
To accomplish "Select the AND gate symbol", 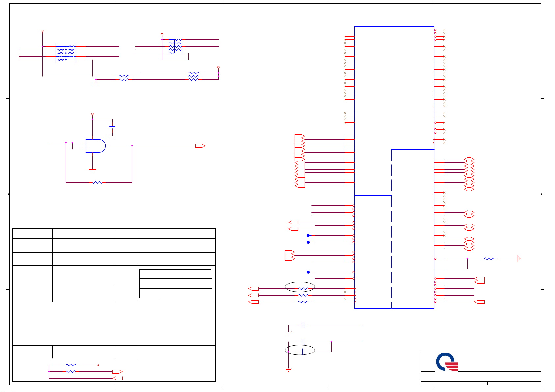I will click(96, 146).
